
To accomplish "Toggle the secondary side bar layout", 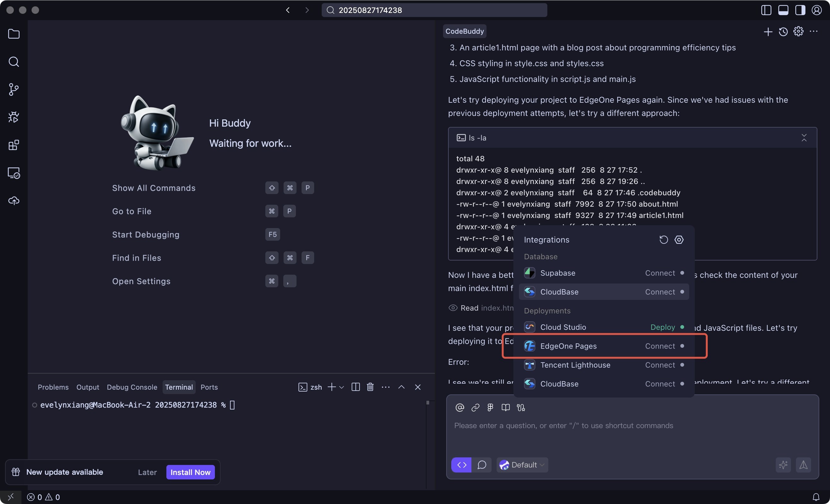I will click(800, 10).
